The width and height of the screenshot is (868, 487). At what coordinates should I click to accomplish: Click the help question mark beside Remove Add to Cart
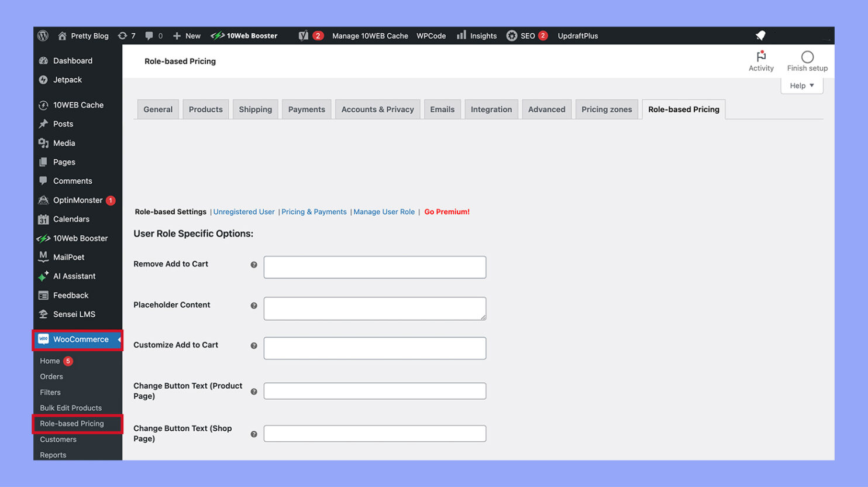point(254,265)
